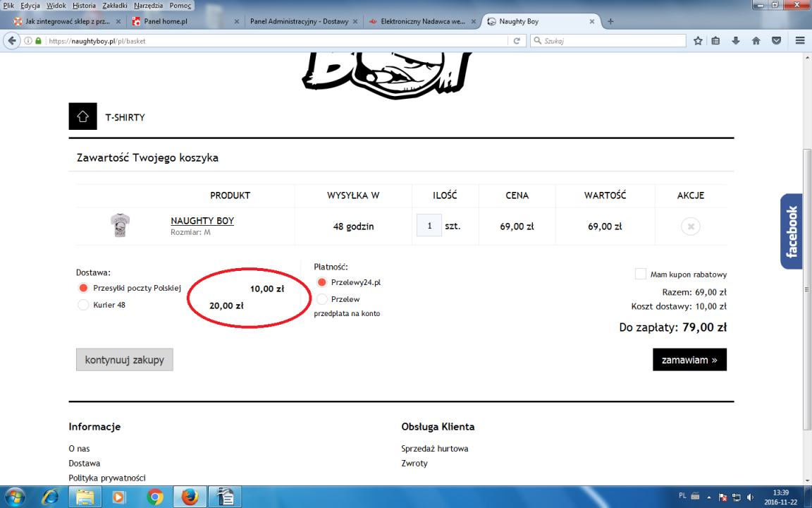The height and width of the screenshot is (508, 812).
Task: Go back with the browser back arrow
Action: tap(12, 40)
